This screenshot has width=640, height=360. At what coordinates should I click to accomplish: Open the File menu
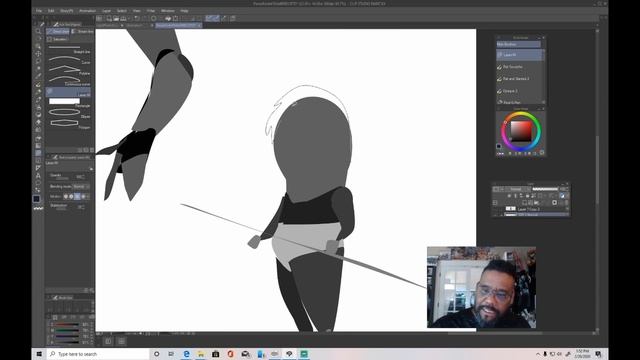click(x=39, y=11)
